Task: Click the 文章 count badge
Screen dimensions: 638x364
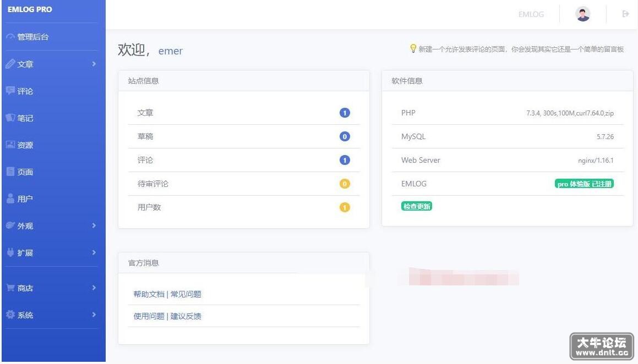Action: [345, 113]
